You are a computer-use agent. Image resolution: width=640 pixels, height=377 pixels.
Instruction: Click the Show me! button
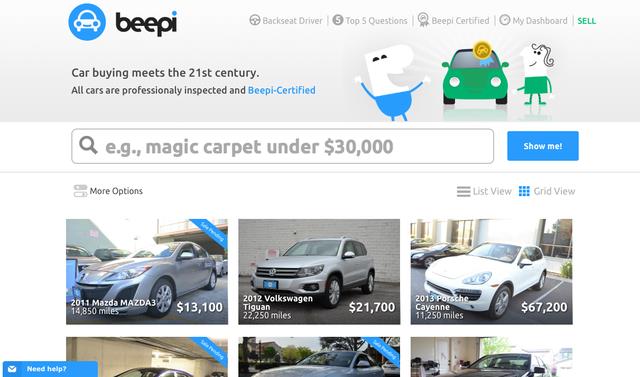(543, 146)
